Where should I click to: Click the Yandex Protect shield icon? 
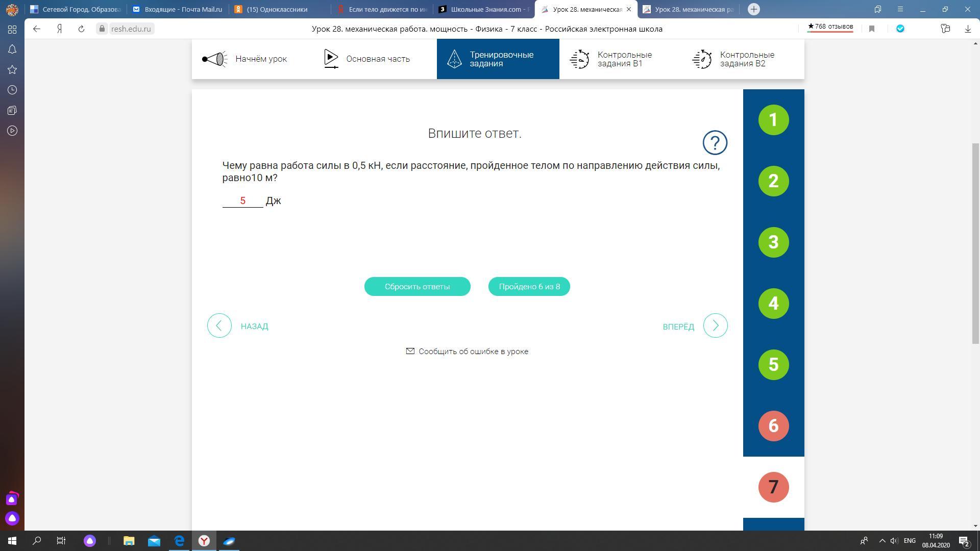pos(900,29)
